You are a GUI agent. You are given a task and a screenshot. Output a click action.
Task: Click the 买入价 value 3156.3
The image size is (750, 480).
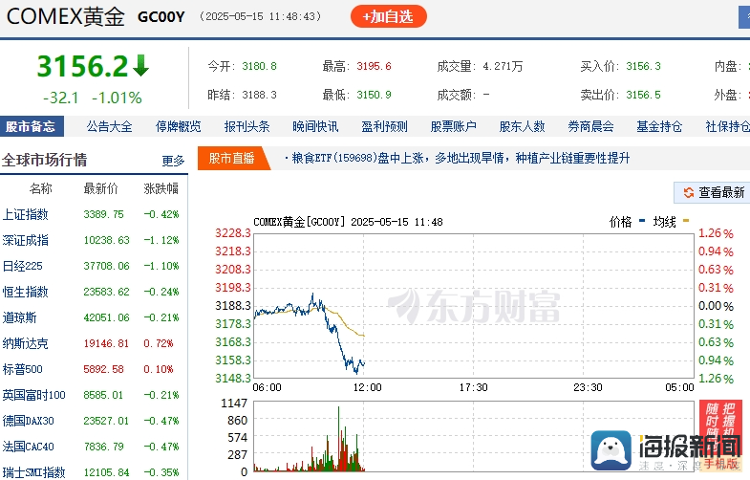(644, 66)
